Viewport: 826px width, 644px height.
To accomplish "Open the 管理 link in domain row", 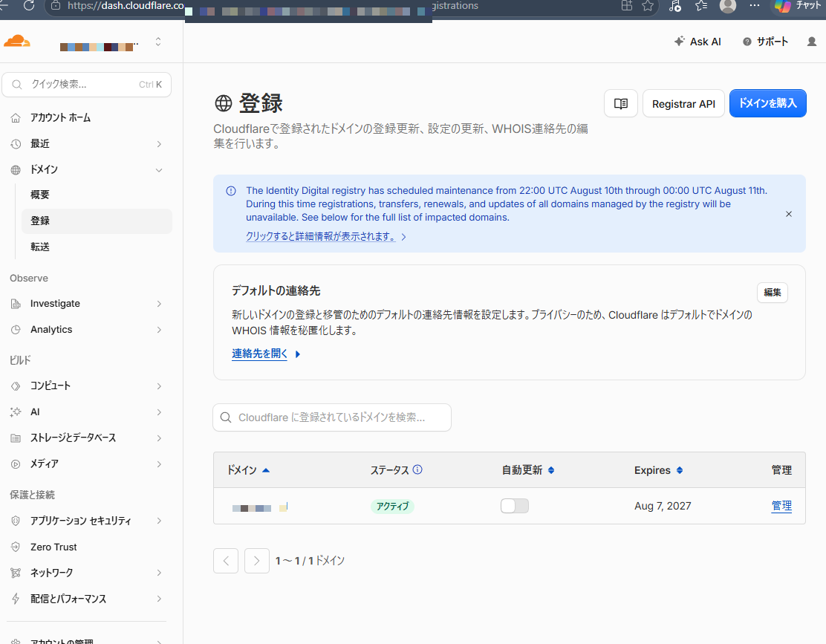I will [x=781, y=506].
